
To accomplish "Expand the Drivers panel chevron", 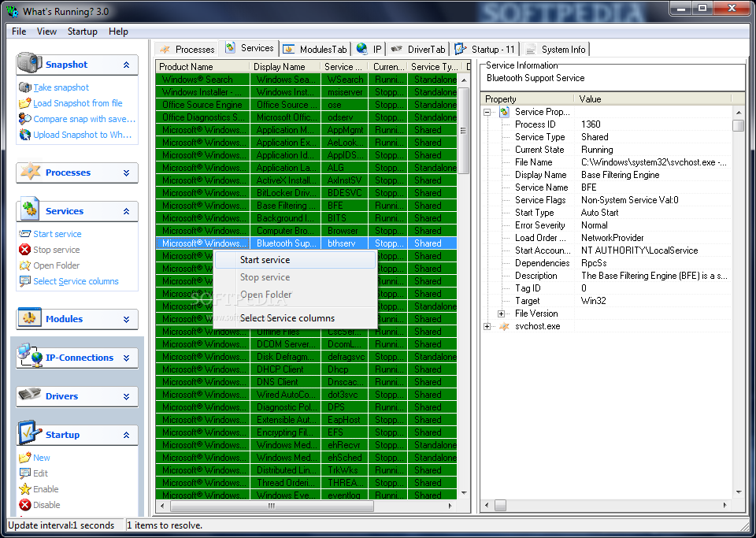I will click(x=126, y=396).
